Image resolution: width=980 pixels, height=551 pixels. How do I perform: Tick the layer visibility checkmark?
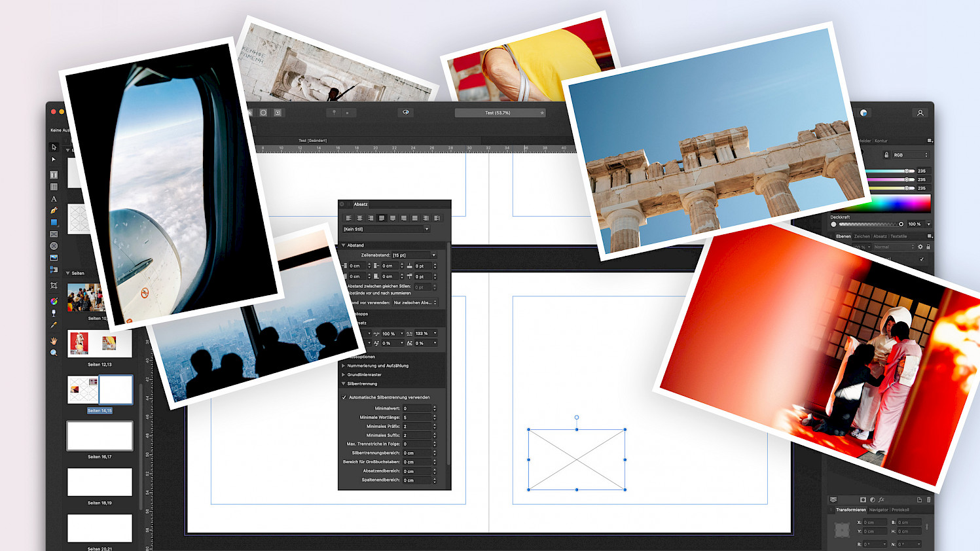(x=922, y=259)
